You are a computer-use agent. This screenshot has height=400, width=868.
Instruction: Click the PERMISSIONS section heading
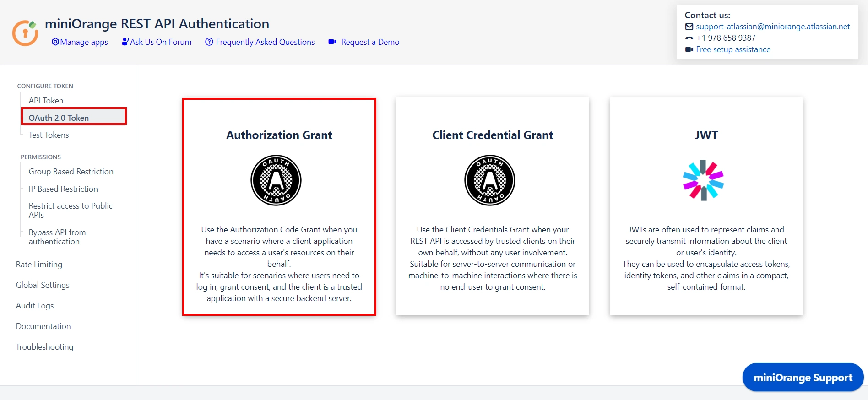point(41,157)
